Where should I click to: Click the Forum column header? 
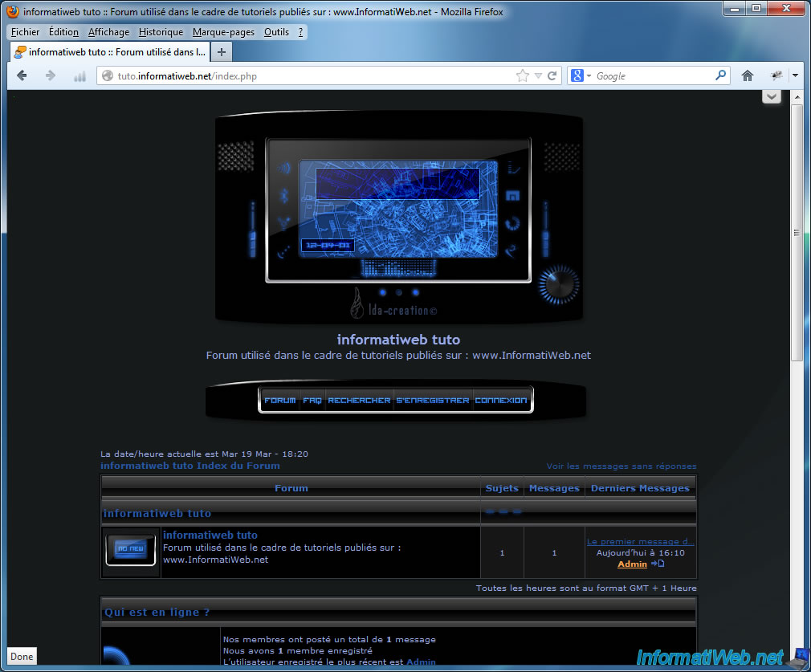pos(291,488)
